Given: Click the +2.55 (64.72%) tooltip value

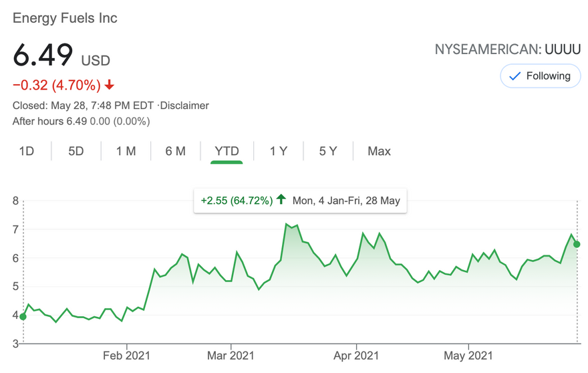Looking at the screenshot, I should pyautogui.click(x=237, y=201).
